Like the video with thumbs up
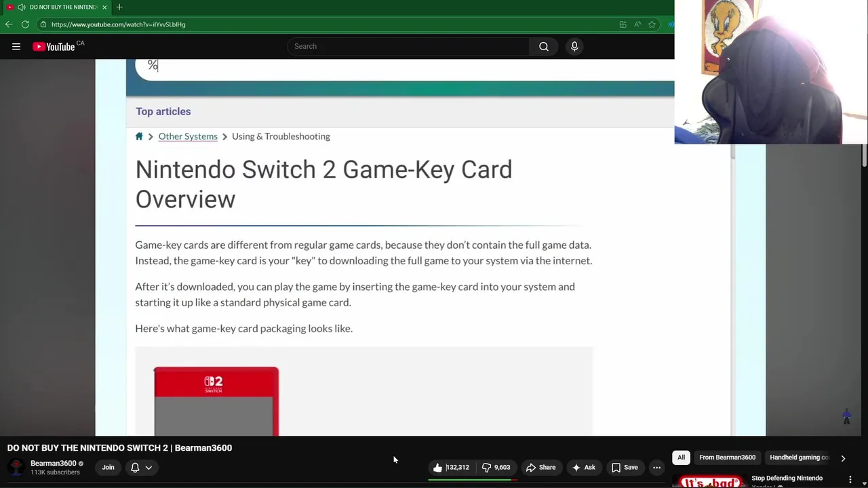 (452, 468)
